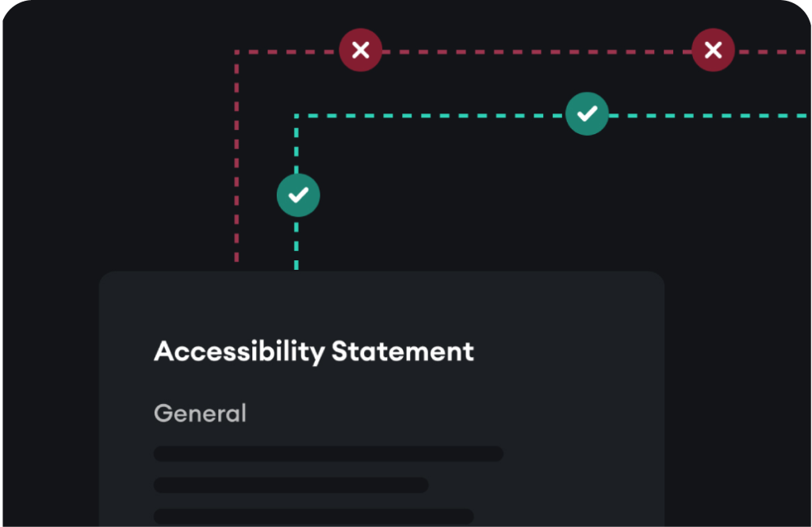Select the green checkmark on the vertical teal line
The height and width of the screenshot is (527, 812).
click(x=298, y=195)
